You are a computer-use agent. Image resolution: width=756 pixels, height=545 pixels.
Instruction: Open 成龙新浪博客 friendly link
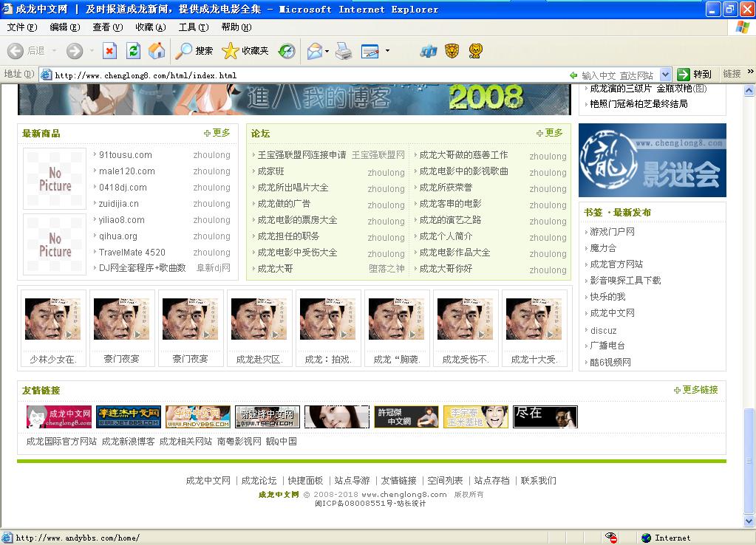(128, 442)
